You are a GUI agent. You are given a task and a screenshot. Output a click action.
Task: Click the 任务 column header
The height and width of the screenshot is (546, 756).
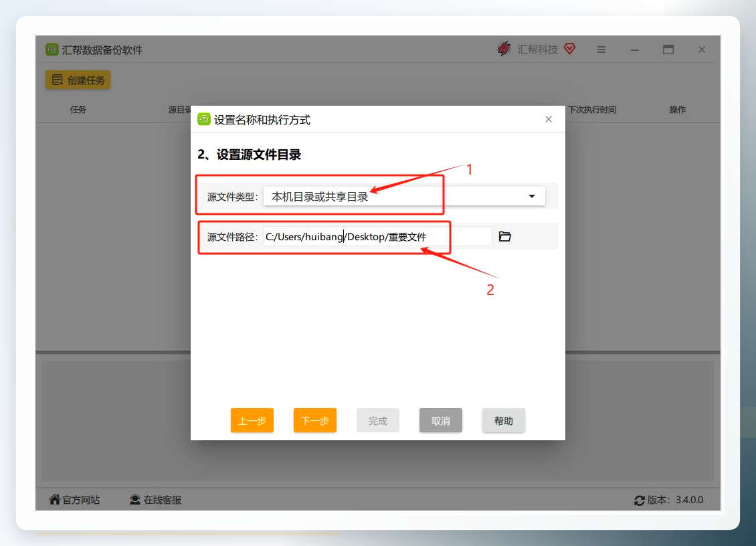(78, 110)
